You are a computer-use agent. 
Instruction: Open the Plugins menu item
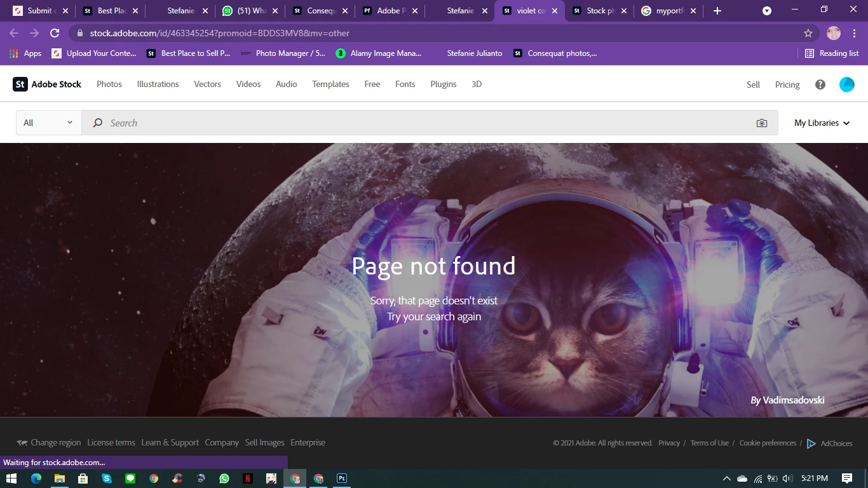pos(444,84)
